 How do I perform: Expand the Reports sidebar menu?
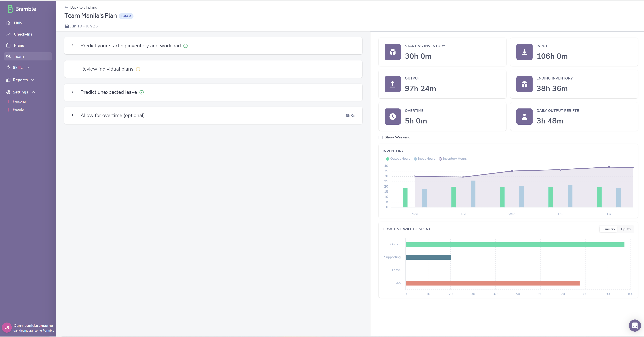[x=20, y=80]
